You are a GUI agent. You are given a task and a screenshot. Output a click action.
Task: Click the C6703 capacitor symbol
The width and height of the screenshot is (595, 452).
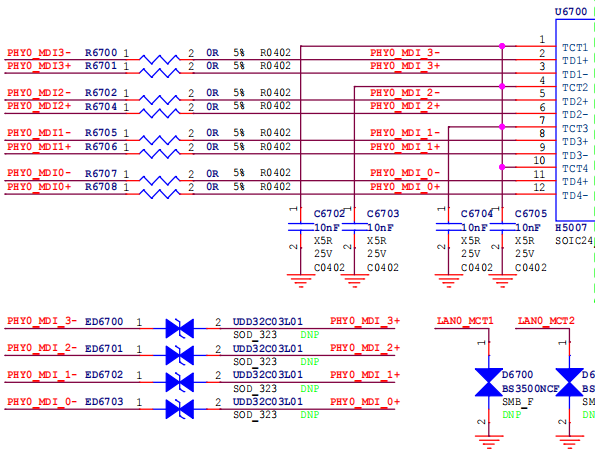[x=354, y=227]
